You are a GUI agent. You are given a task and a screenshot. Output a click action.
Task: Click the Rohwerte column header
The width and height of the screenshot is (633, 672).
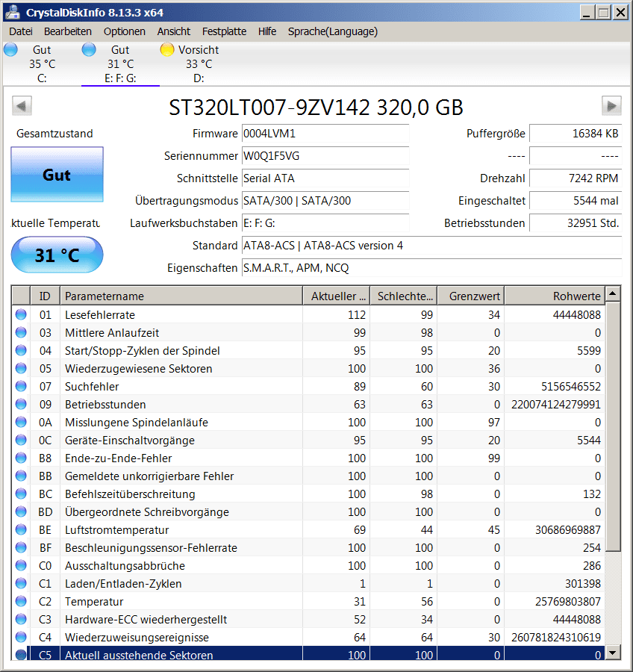pyautogui.click(x=555, y=296)
